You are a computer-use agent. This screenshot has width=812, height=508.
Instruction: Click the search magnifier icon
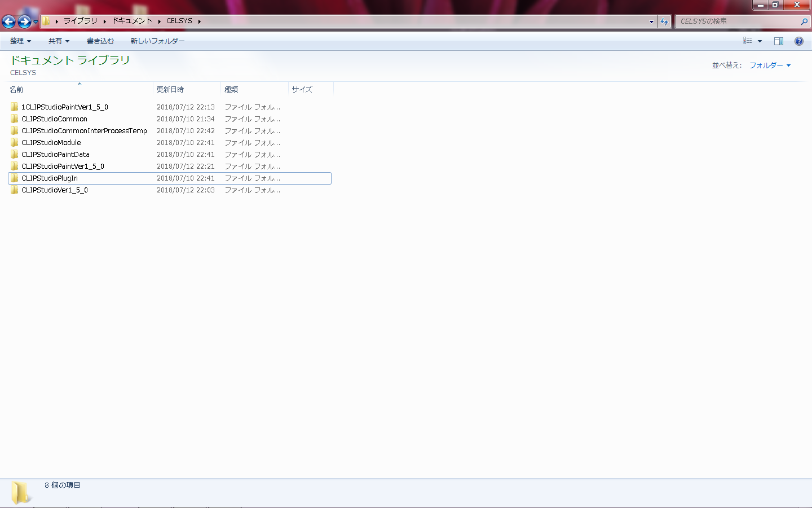pos(804,21)
